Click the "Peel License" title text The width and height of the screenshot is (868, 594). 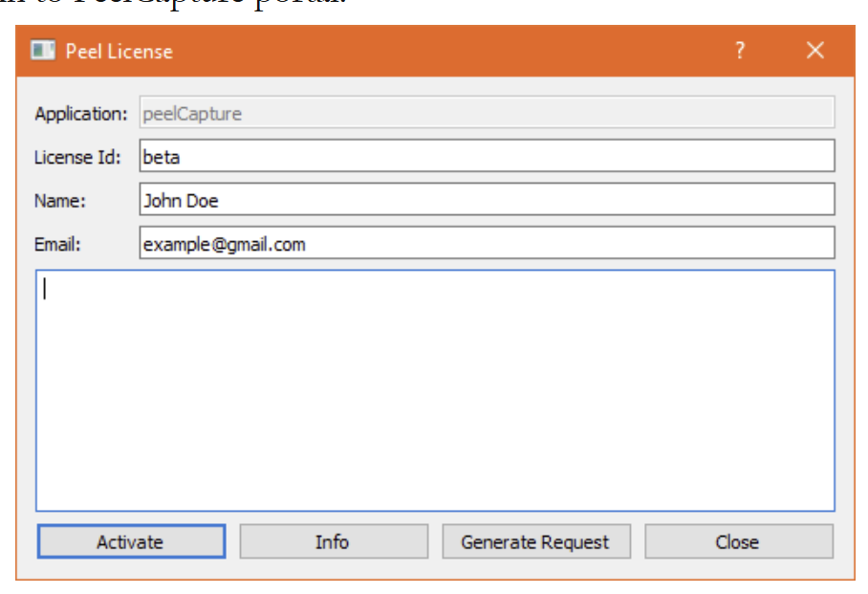coord(119,52)
